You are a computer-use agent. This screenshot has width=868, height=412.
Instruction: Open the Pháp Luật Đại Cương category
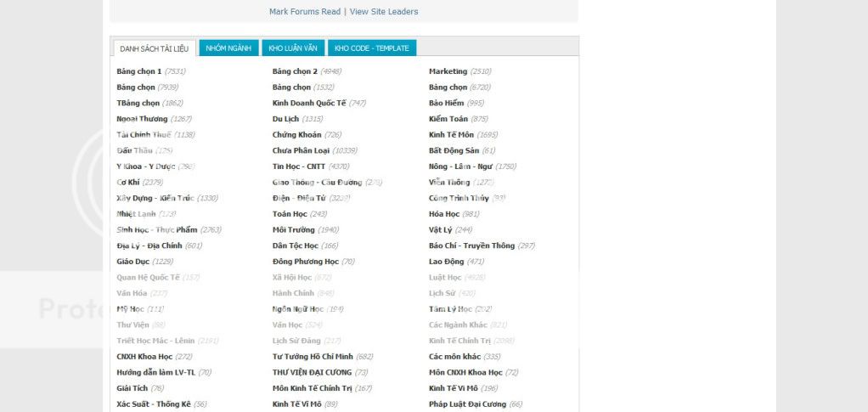(467, 404)
